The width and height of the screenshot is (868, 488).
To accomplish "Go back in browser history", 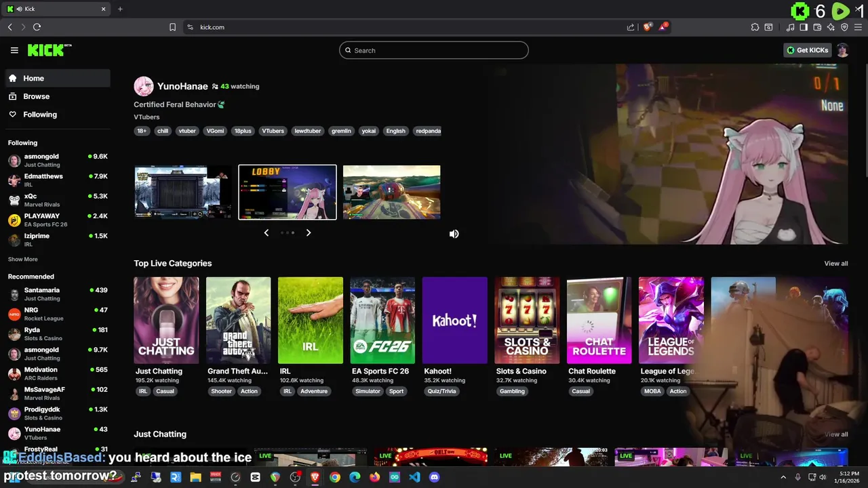I will [9, 27].
